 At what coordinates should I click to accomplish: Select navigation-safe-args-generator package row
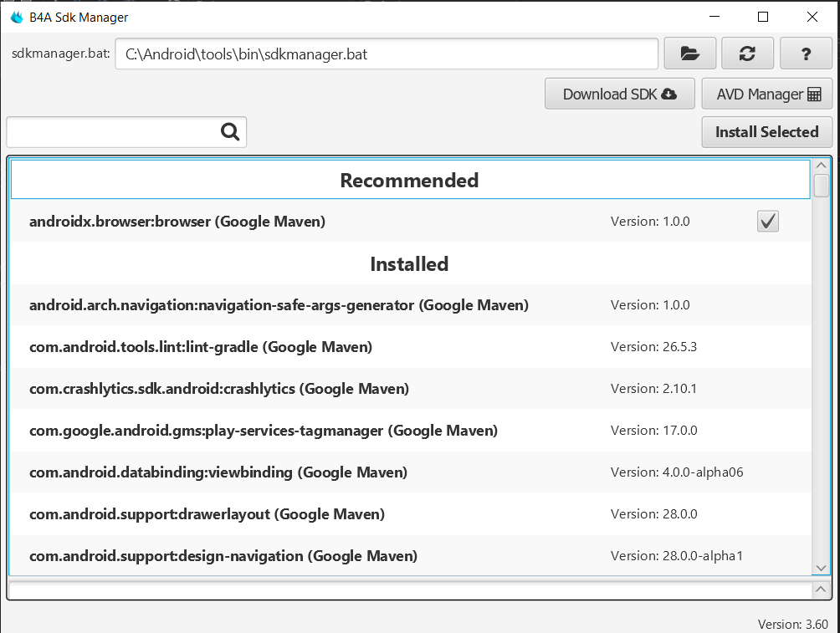click(410, 304)
